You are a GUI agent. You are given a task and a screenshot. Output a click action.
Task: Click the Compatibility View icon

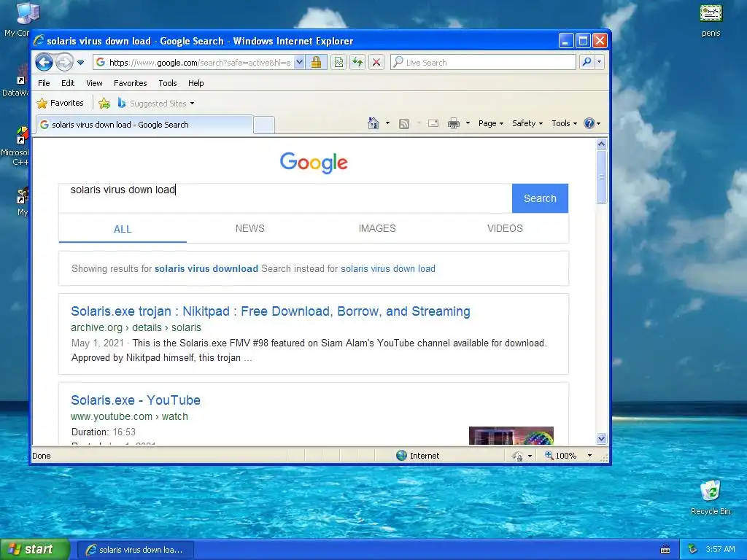(338, 63)
